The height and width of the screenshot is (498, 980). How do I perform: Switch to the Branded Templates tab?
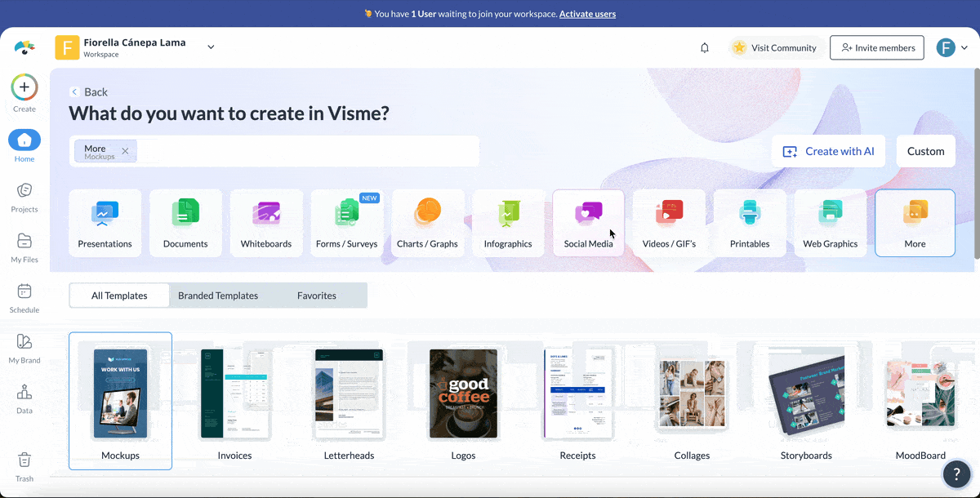click(x=218, y=295)
